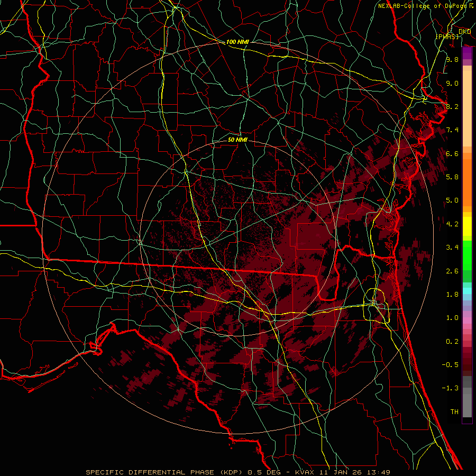
Task: Click the 4.2 scale value label
Action: [452, 224]
